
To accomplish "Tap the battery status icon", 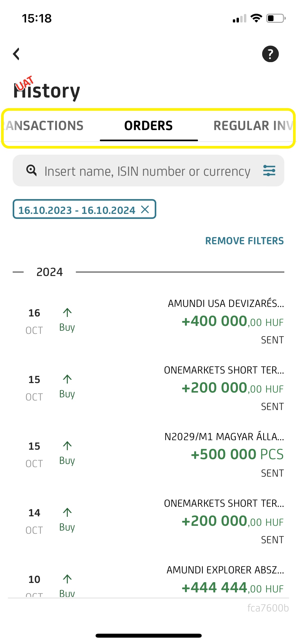I will pos(276,18).
